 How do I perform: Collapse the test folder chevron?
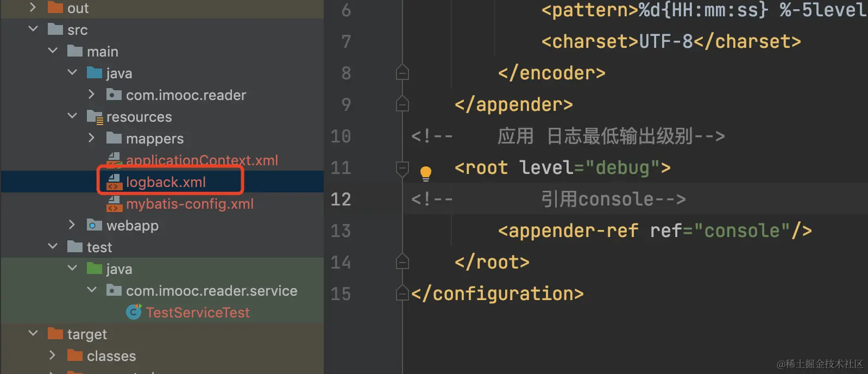[x=53, y=246]
